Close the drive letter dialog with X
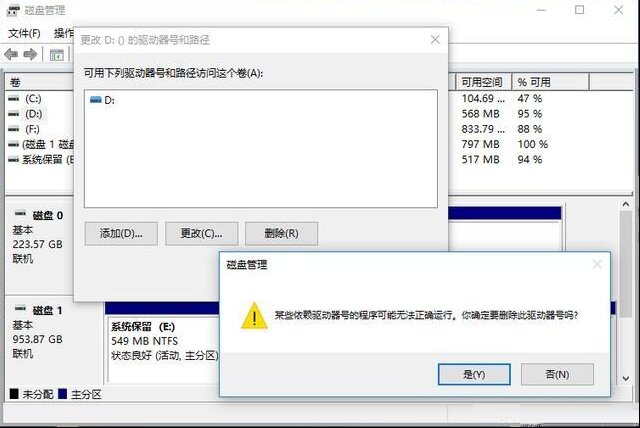640x428 pixels. [x=435, y=40]
